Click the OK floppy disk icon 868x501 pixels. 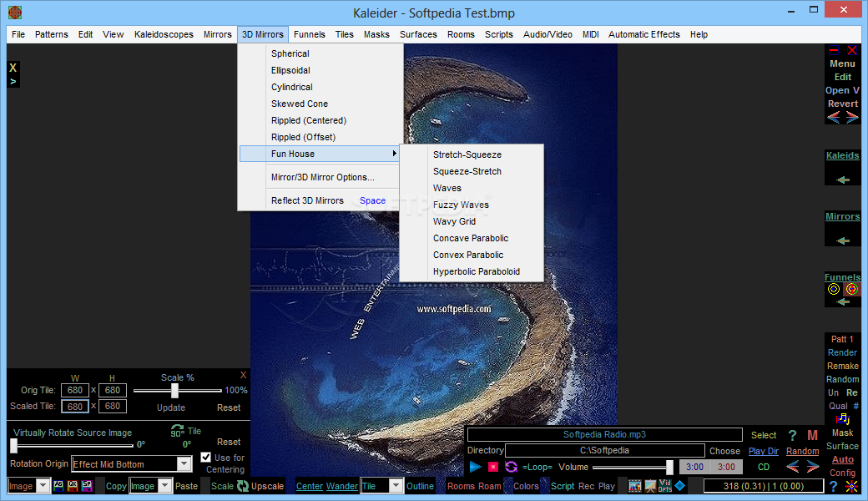pyautogui.click(x=73, y=485)
